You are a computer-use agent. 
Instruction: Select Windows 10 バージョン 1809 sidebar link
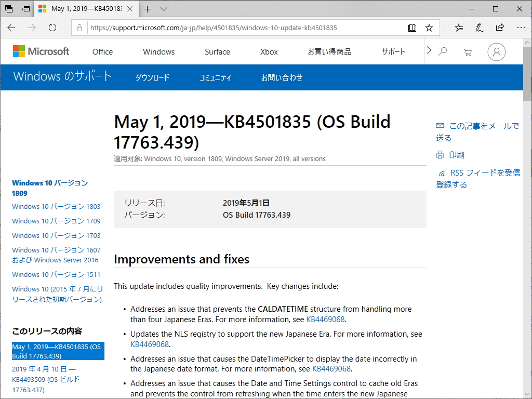[x=50, y=188]
